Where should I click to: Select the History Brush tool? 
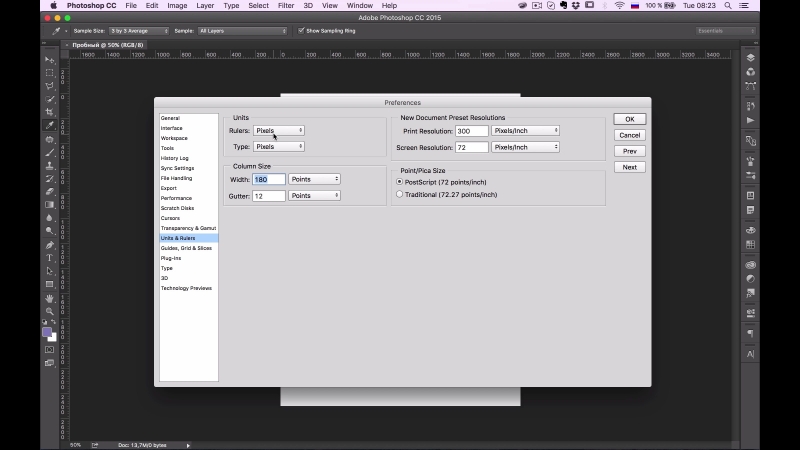(49, 179)
